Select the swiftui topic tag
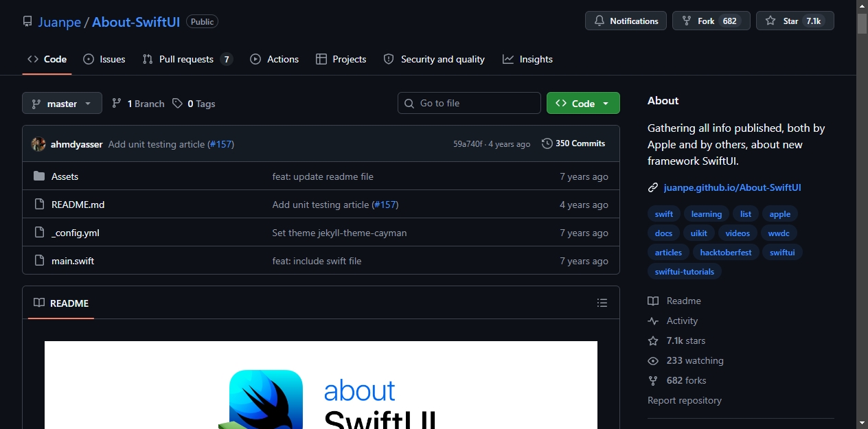Viewport: 868px width, 429px height. 782,253
